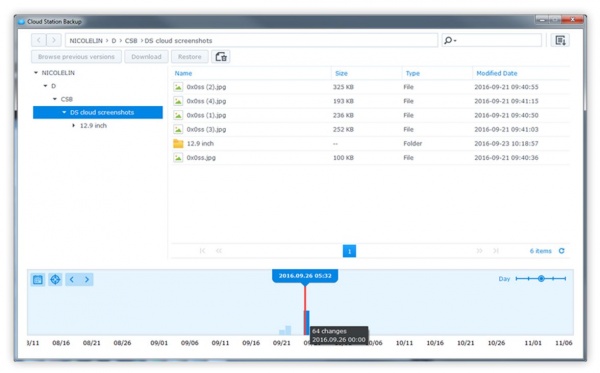
Task: Click D in the breadcrumb path
Action: (114, 41)
